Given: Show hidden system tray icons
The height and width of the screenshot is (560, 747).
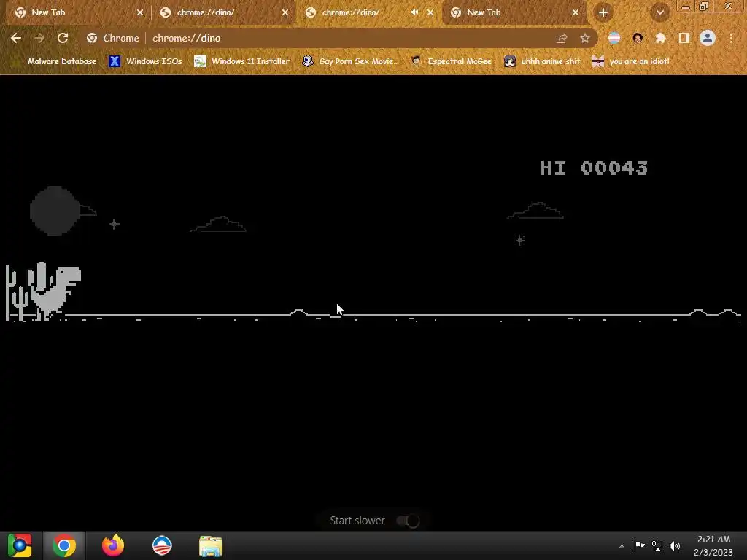Looking at the screenshot, I should click(x=622, y=546).
